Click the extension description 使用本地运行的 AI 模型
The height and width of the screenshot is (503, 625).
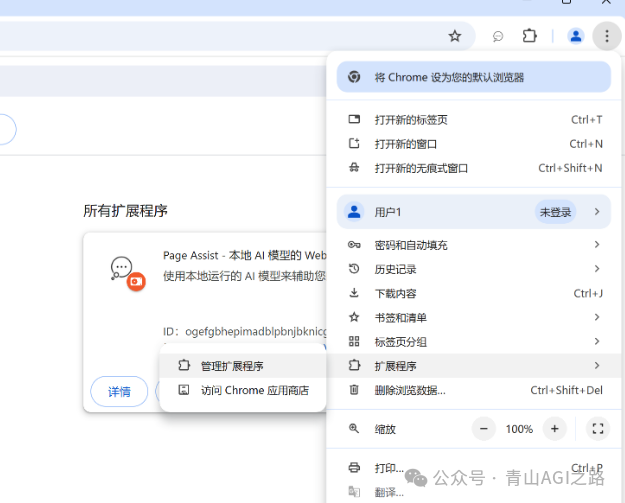244,276
